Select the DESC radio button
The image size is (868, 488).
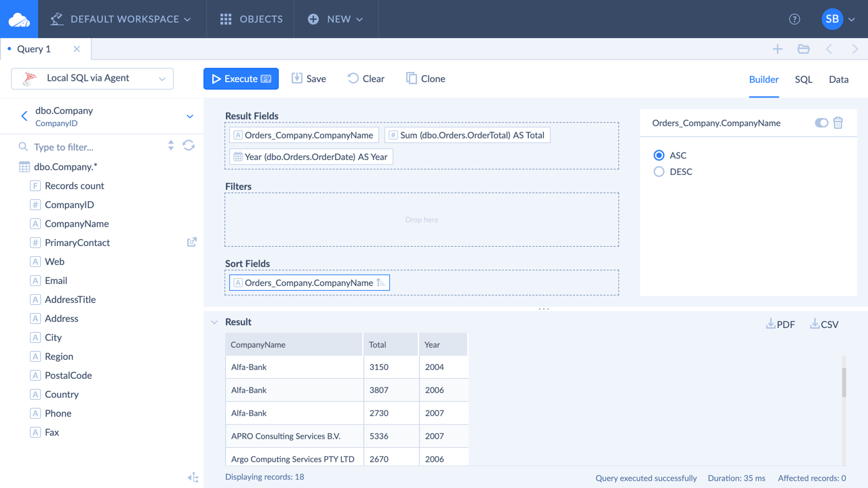pyautogui.click(x=658, y=171)
